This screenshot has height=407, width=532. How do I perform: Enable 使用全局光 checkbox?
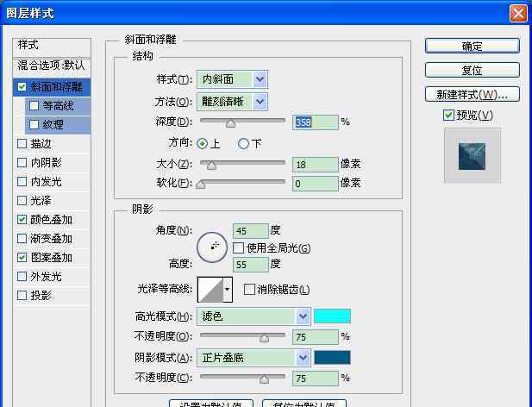coord(239,248)
